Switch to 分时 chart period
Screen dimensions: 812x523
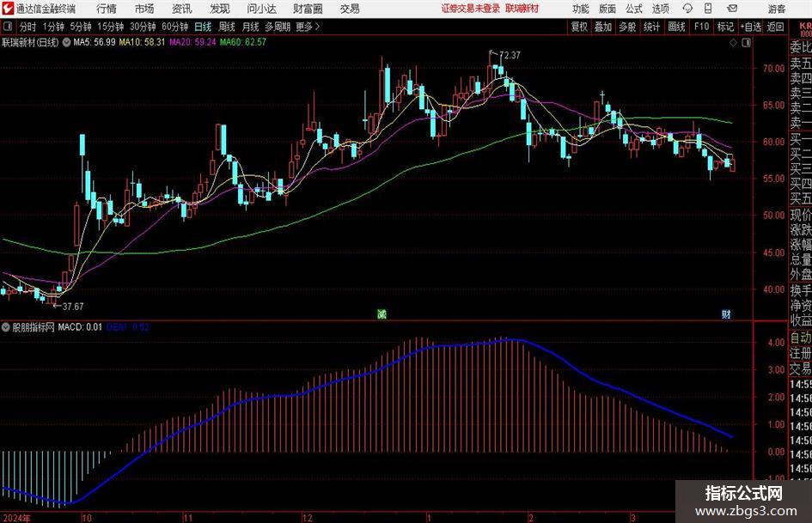28,27
